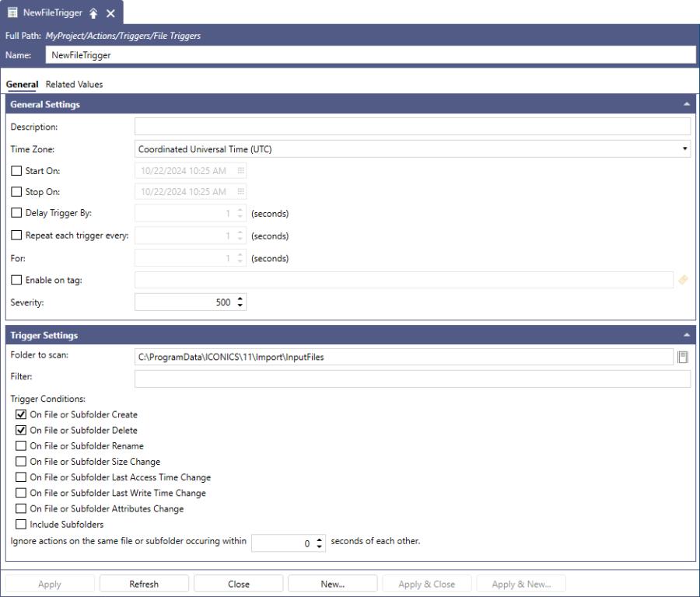Viewport: 700px width, 597px height.
Task: Open the Time Zone dropdown
Action: (684, 148)
